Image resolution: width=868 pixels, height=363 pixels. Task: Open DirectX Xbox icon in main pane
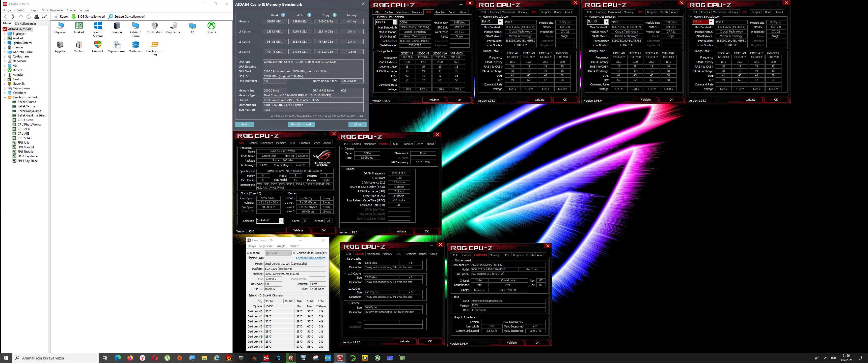click(x=211, y=28)
